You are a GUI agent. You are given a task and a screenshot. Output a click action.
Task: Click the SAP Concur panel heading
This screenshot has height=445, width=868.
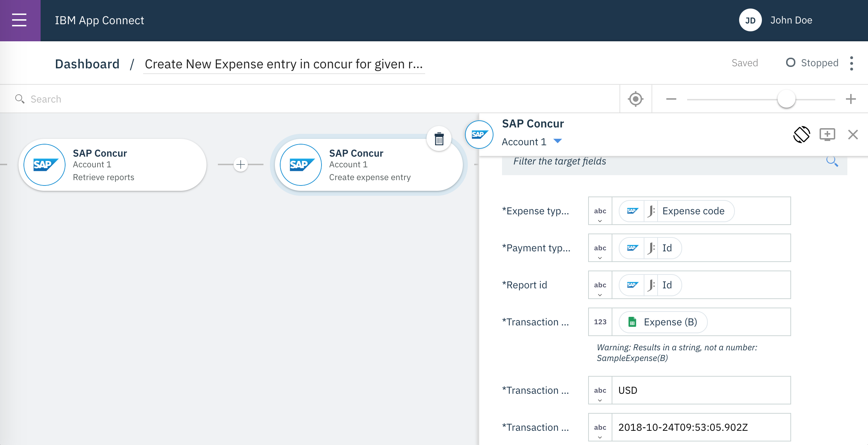coord(533,124)
